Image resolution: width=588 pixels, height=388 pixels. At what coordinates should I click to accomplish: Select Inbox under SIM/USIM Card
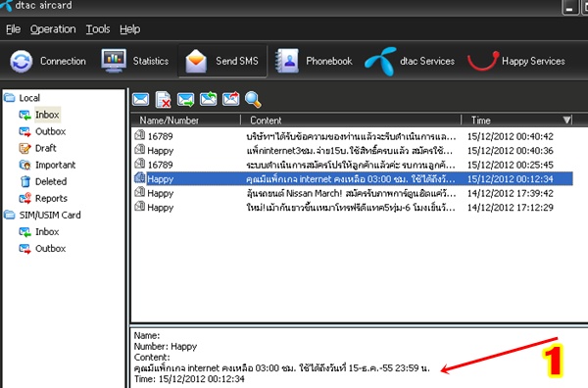click(47, 231)
